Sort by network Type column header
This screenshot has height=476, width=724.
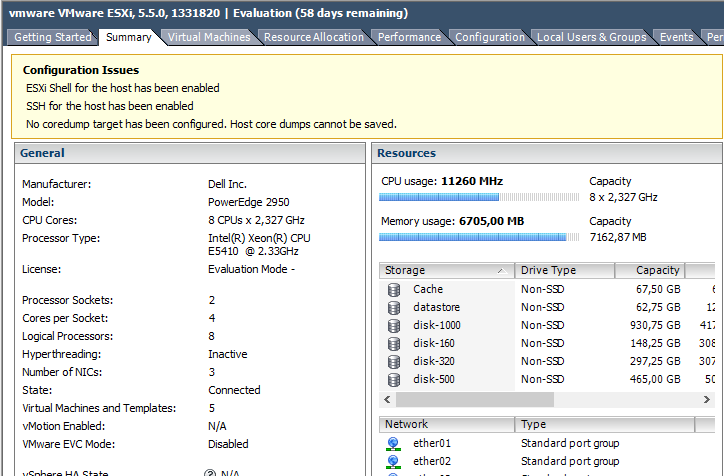[604, 424]
